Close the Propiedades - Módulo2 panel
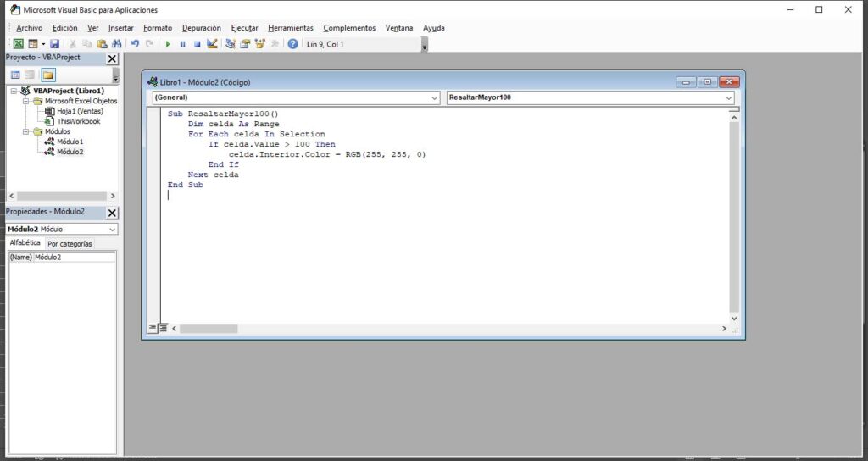This screenshot has height=461, width=868. 112,213
